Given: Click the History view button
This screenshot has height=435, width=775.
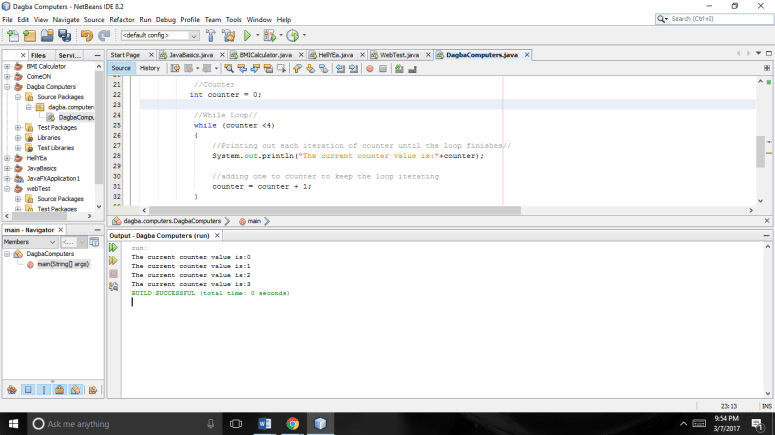Looking at the screenshot, I should 149,68.
